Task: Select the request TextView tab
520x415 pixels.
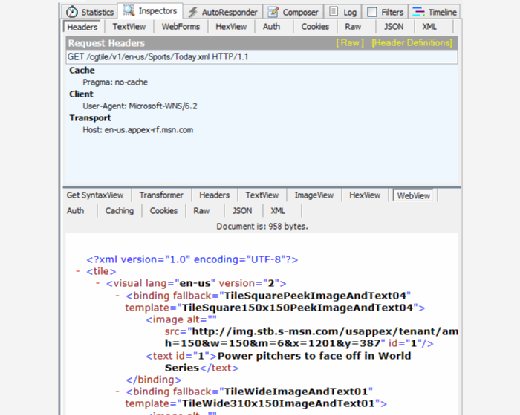Action: [129, 27]
